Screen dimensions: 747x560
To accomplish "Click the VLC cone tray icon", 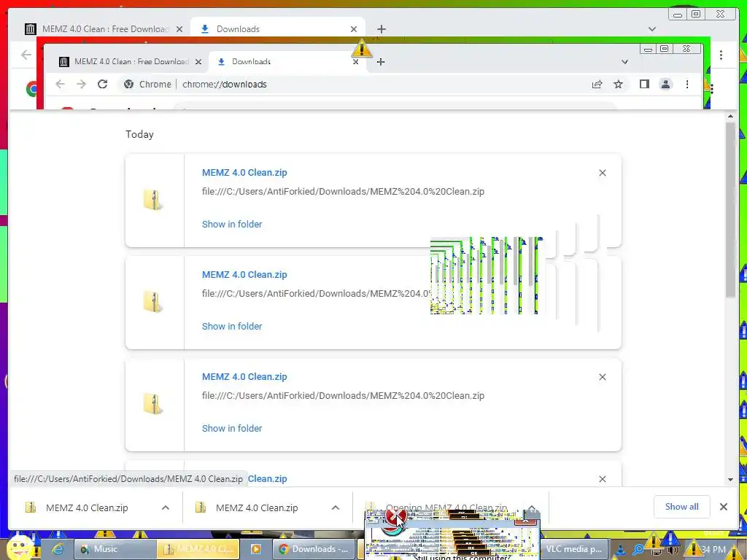I will [x=621, y=551].
